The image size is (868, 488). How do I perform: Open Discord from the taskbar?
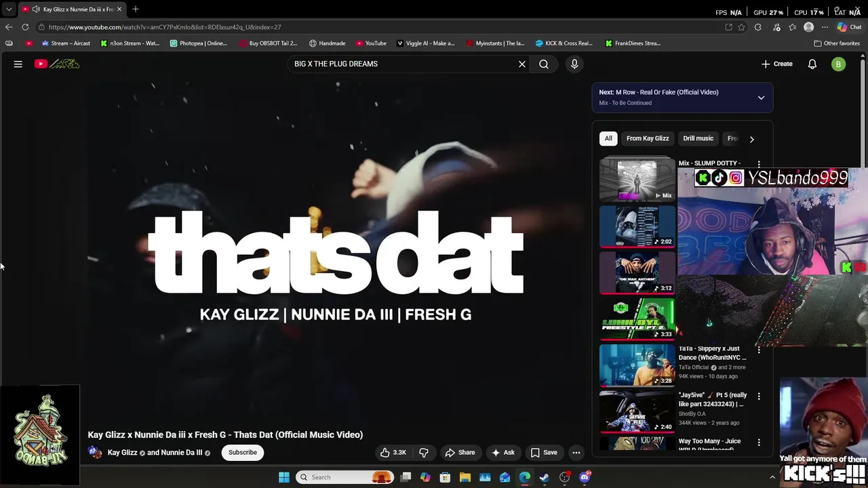(x=585, y=477)
